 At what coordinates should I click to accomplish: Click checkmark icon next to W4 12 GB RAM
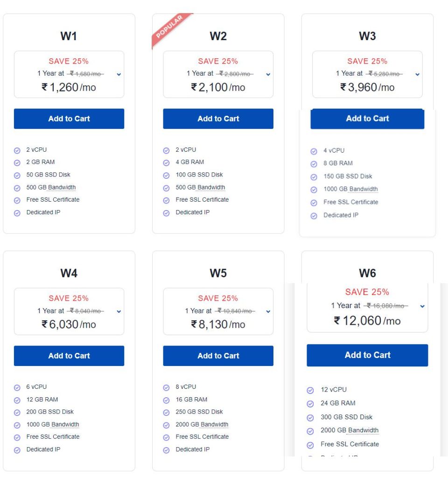(x=17, y=400)
